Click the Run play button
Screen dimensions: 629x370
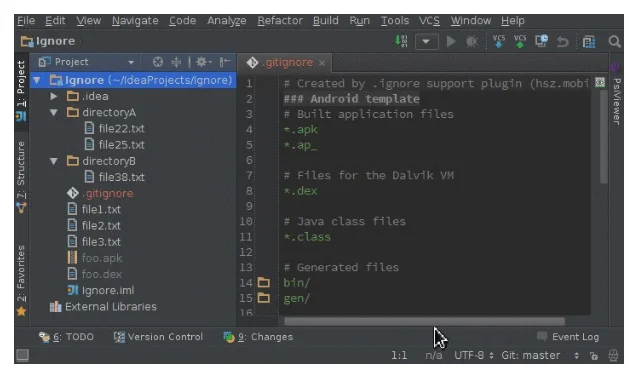pos(451,41)
